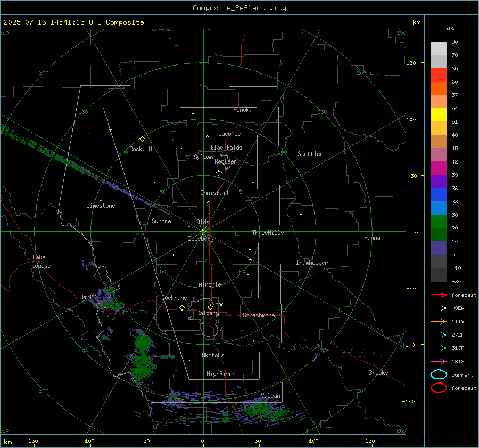Click the ThreeHills label
The height and width of the screenshot is (448, 479).
click(268, 233)
